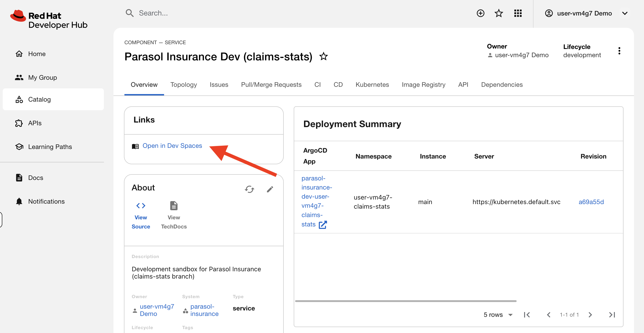Click the sidebar collapse handle at left edge
Image resolution: width=644 pixels, height=333 pixels.
coord(1,220)
